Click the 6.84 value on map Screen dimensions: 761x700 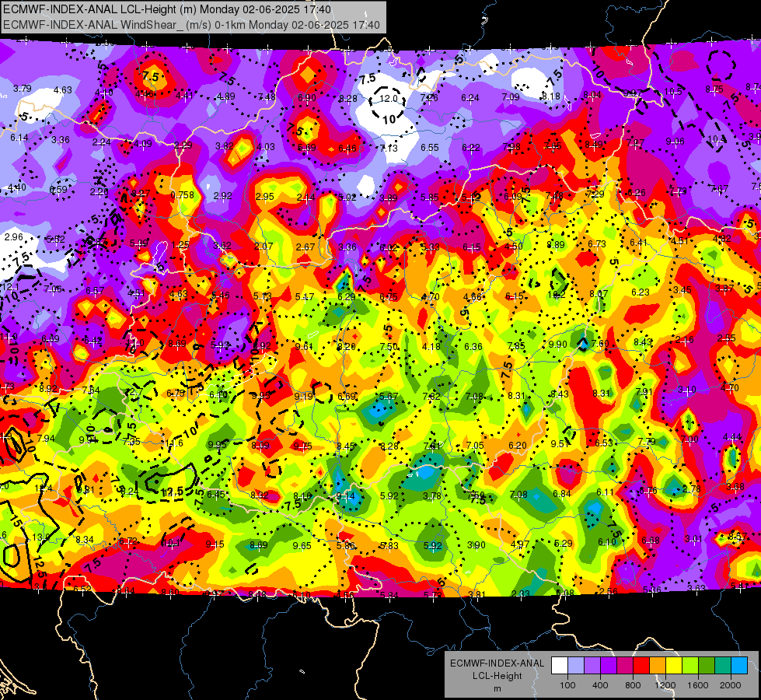tap(562, 494)
